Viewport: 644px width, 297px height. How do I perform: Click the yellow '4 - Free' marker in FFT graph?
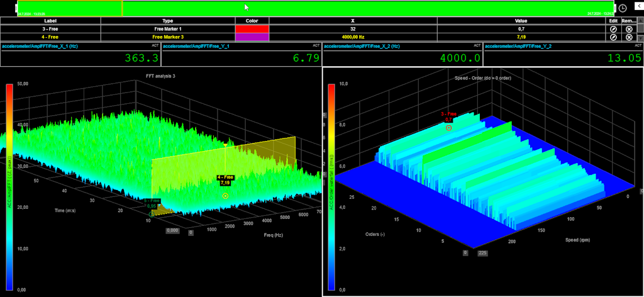[x=226, y=196]
